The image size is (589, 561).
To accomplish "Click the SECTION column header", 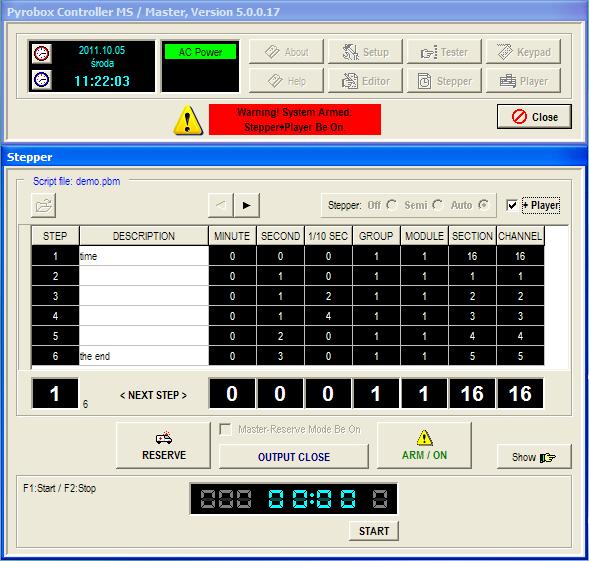I will coord(472,236).
